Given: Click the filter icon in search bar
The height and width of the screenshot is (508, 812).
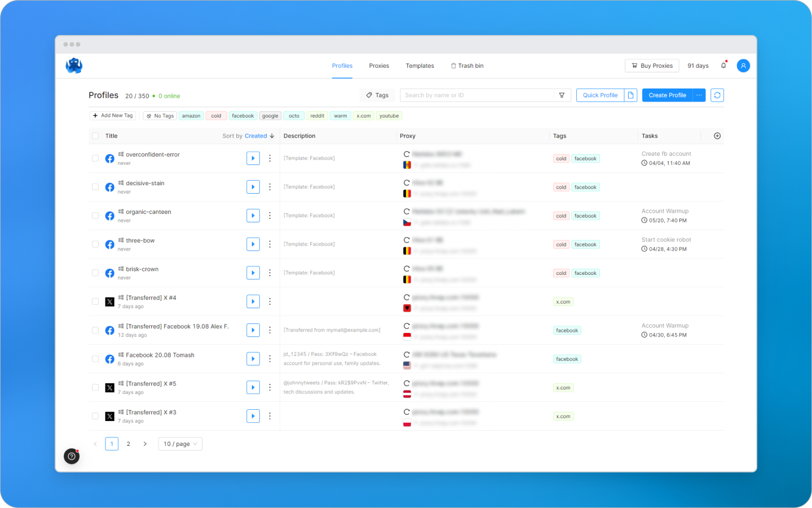Looking at the screenshot, I should (562, 95).
